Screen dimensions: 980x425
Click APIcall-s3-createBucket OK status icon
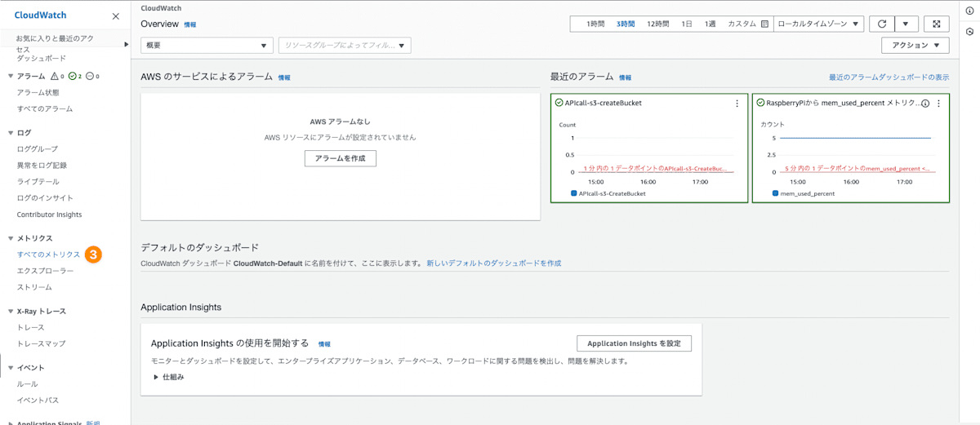click(559, 103)
